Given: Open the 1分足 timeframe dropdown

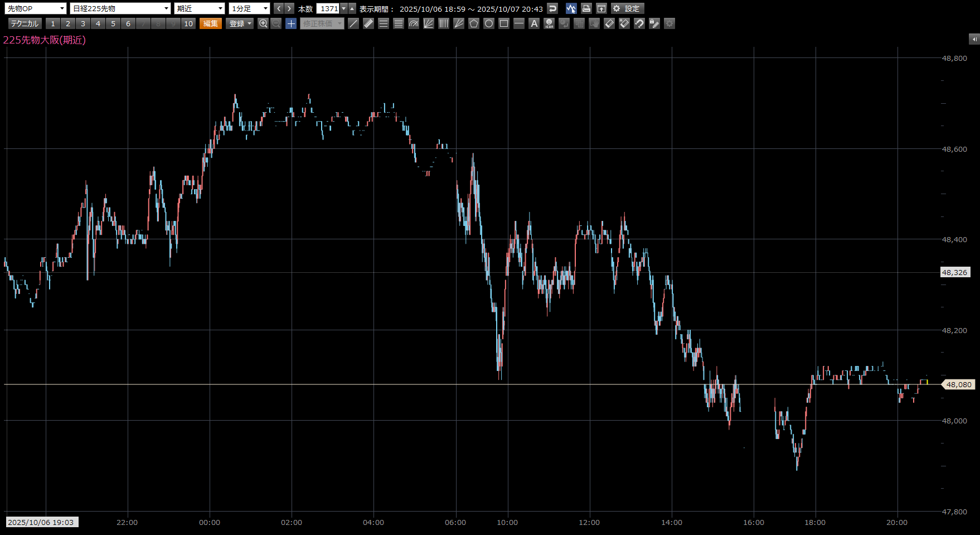Looking at the screenshot, I should pos(249,8).
